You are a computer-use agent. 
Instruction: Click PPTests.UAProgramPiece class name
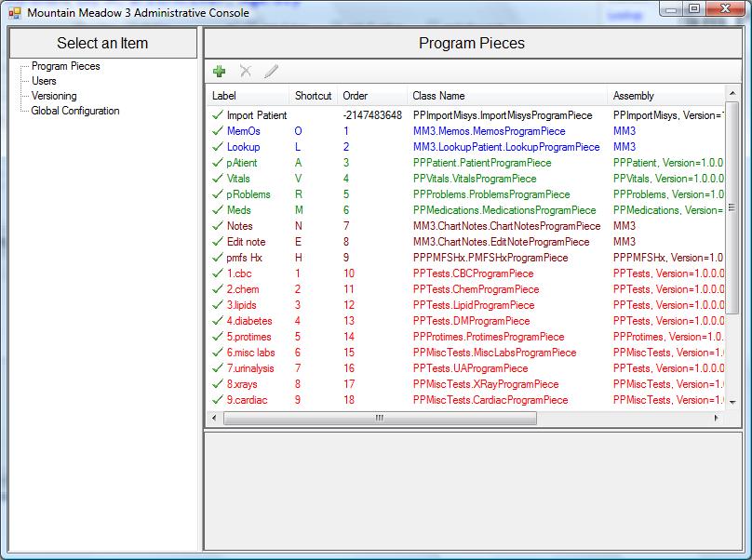tap(470, 368)
